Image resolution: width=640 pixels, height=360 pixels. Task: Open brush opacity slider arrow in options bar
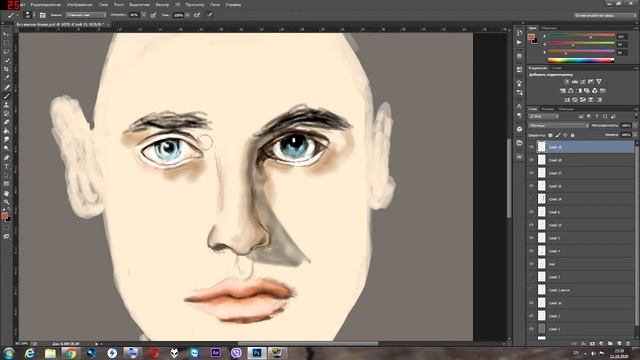(144, 15)
